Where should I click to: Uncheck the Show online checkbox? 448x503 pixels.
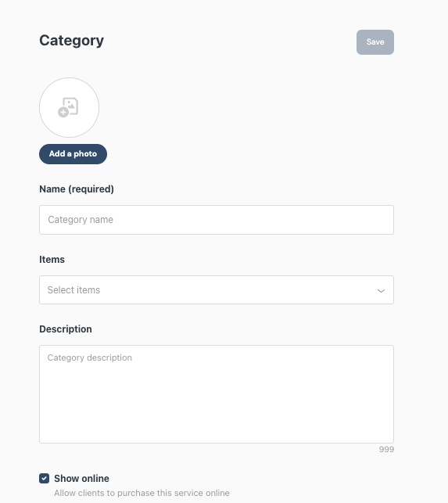45,478
